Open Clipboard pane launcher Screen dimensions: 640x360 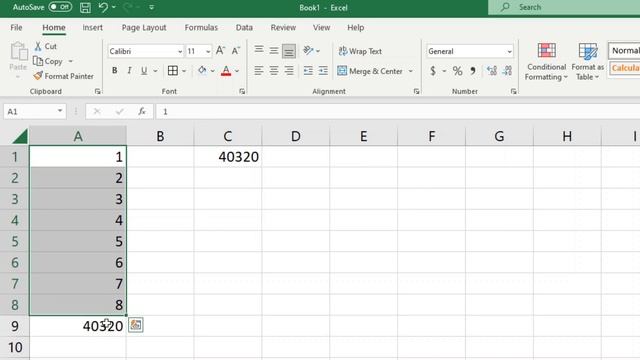coord(98,91)
